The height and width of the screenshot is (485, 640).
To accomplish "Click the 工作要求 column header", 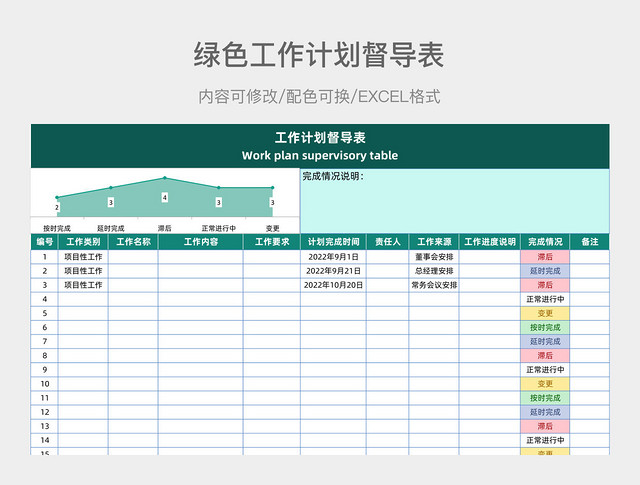I will pyautogui.click(x=272, y=242).
